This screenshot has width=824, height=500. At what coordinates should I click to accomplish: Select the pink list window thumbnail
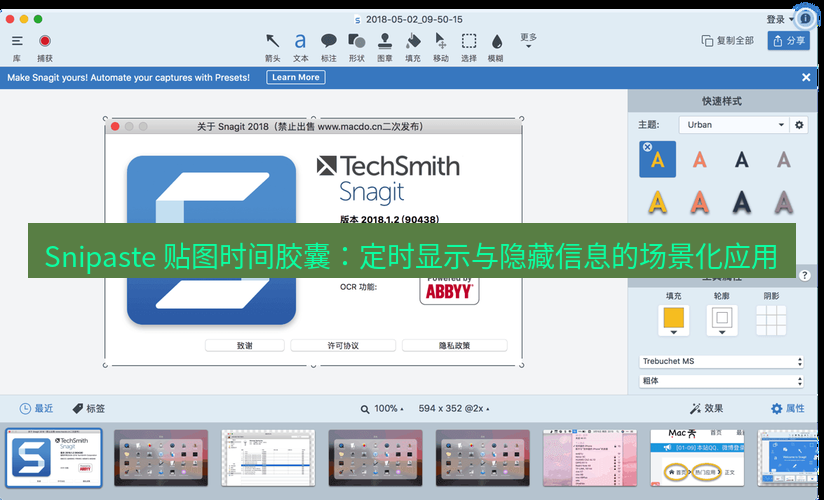coord(590,458)
